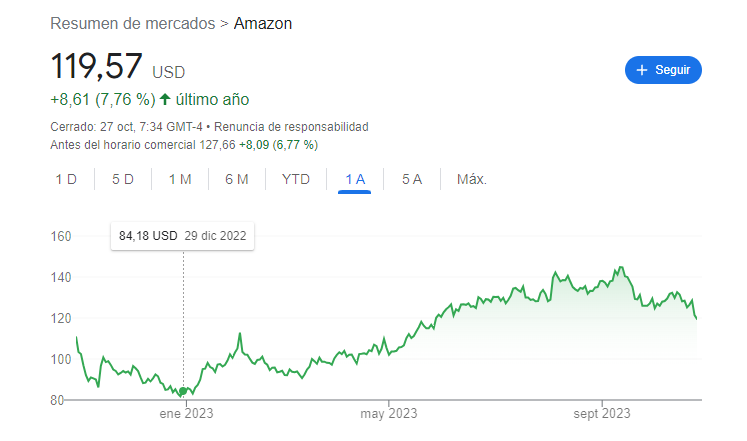Select the 1 D time range tab
The width and height of the screenshot is (747, 441).
pyautogui.click(x=66, y=179)
